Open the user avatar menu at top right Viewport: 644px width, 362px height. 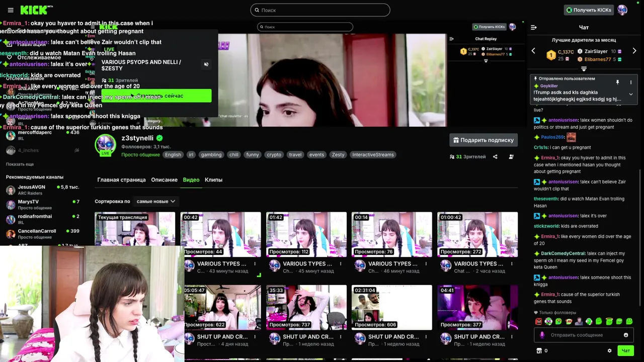click(622, 10)
